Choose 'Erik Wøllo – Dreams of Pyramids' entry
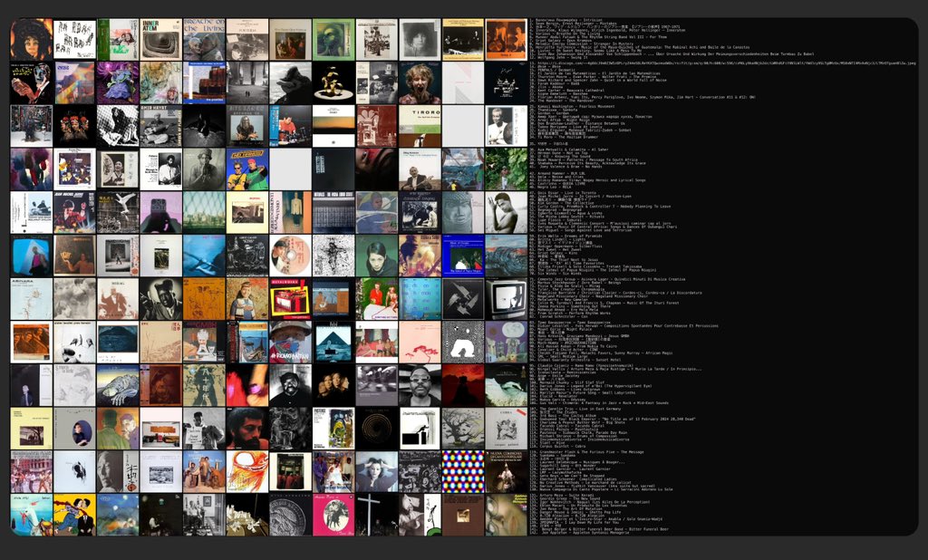Image resolution: width=928 pixels, height=560 pixels. coord(565,237)
